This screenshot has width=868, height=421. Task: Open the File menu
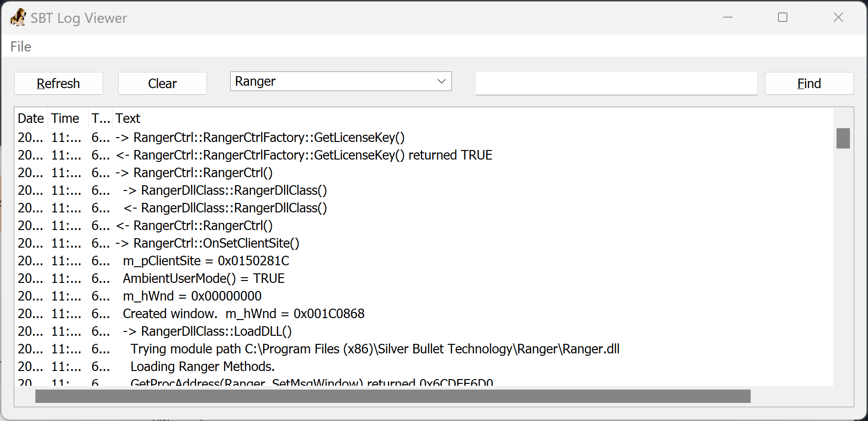[x=20, y=47]
